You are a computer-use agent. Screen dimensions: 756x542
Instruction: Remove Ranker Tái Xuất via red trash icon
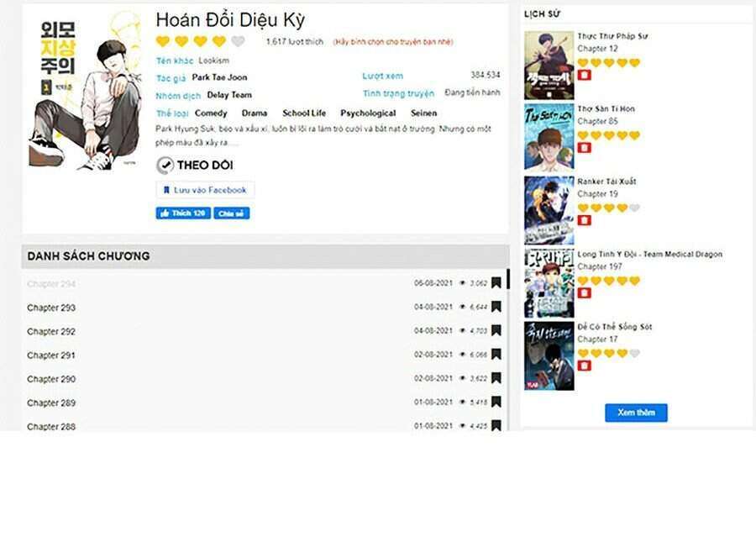584,220
